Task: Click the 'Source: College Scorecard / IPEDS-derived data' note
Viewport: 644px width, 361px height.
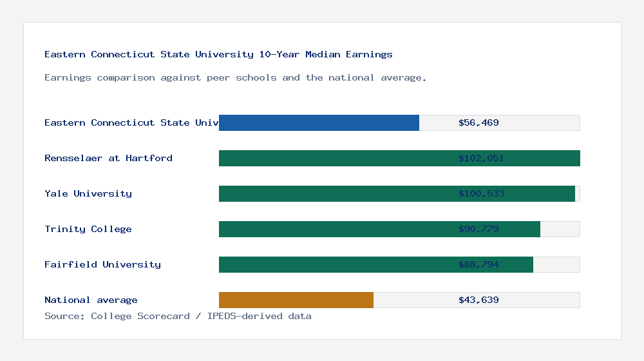Action: 178,316
